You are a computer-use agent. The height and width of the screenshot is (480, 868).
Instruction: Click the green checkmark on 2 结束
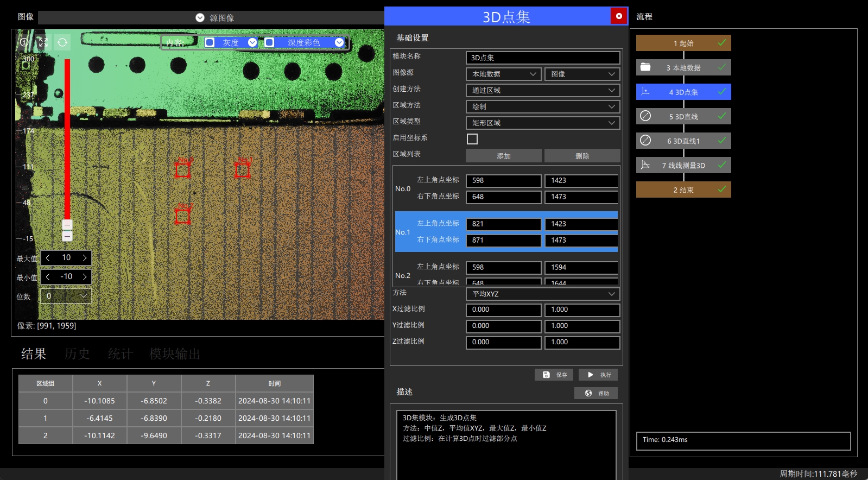(x=722, y=190)
